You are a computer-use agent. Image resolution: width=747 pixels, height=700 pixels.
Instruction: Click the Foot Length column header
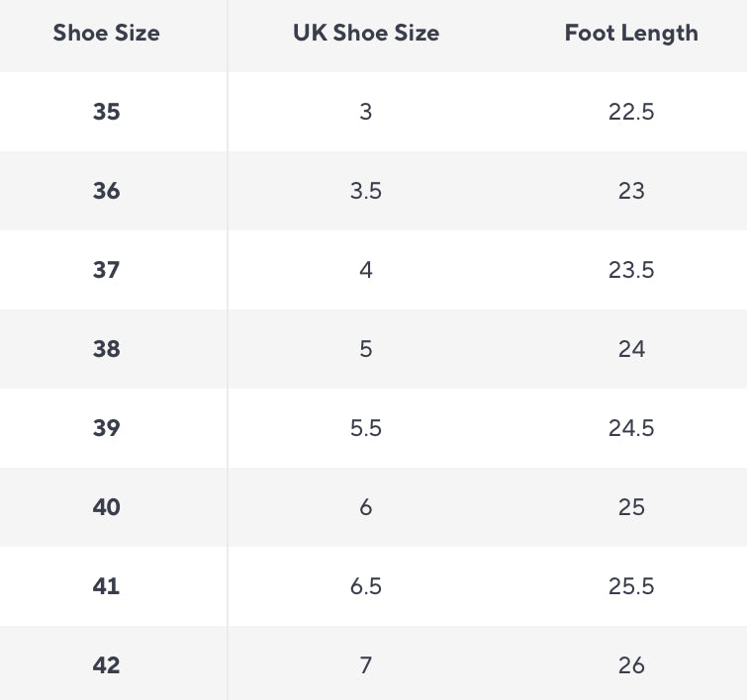[631, 33]
